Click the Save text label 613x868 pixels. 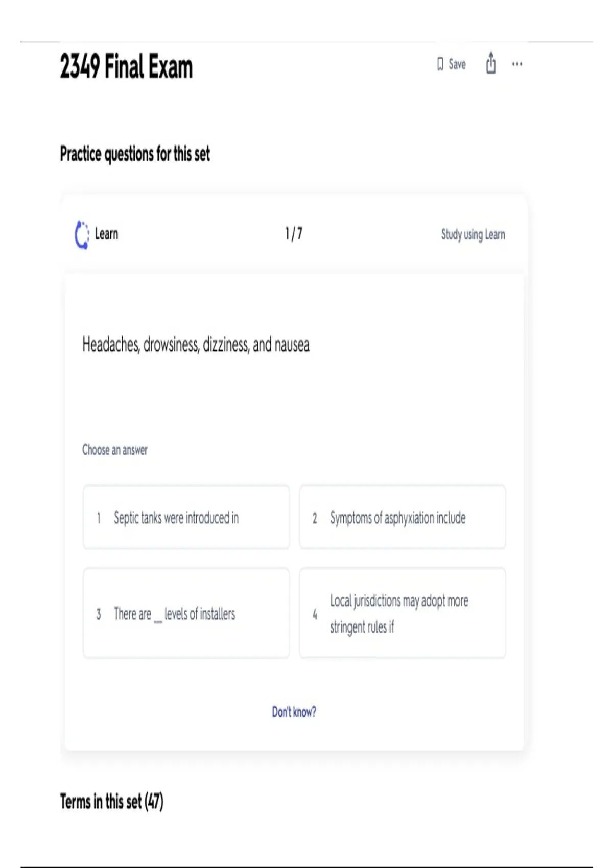(x=457, y=64)
